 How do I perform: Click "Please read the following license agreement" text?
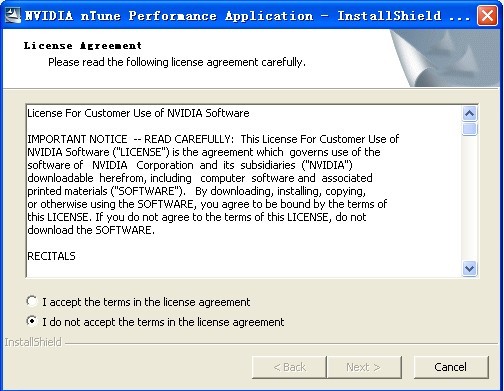pyautogui.click(x=177, y=62)
